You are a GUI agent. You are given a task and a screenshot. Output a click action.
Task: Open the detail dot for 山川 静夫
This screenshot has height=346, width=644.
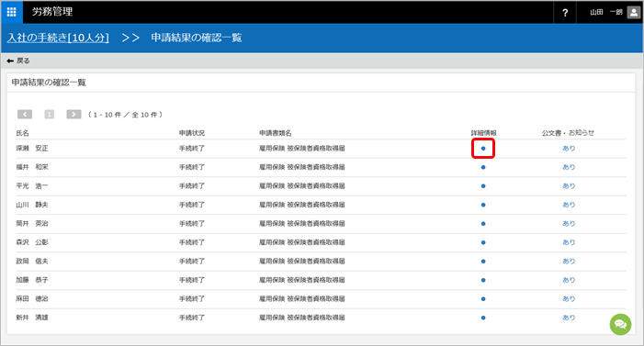(483, 205)
